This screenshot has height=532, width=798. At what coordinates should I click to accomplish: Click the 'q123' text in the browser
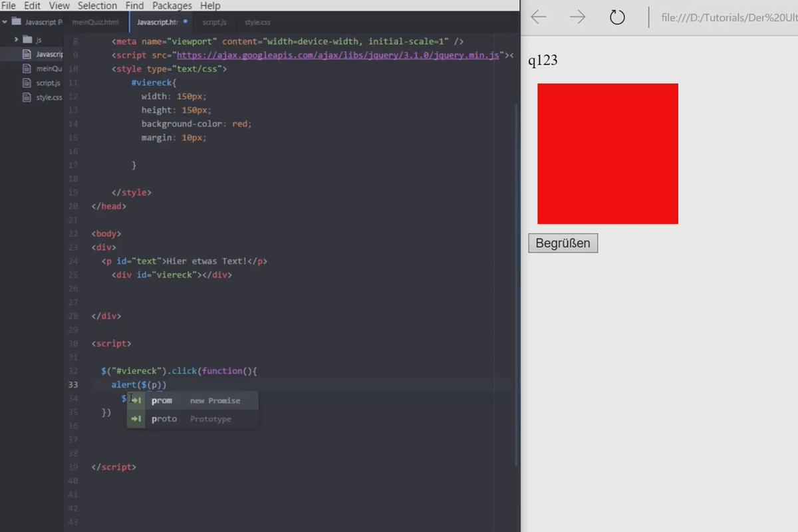point(543,61)
